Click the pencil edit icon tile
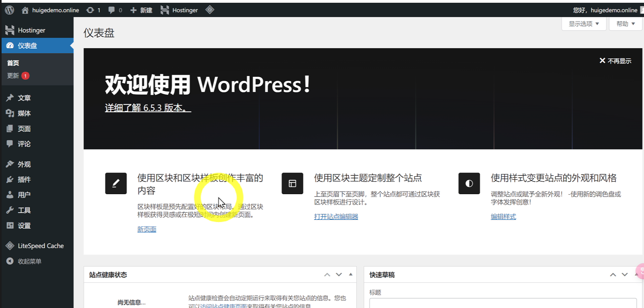 point(116,183)
